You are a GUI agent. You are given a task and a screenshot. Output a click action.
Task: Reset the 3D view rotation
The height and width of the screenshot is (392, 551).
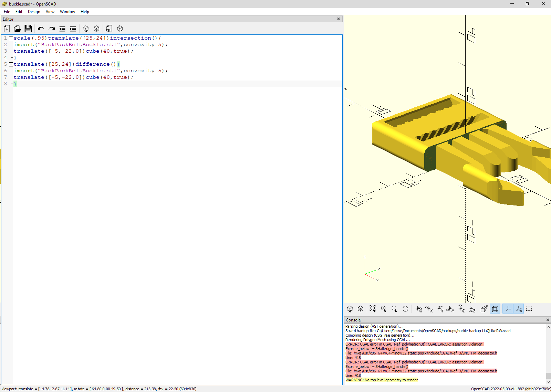(405, 309)
